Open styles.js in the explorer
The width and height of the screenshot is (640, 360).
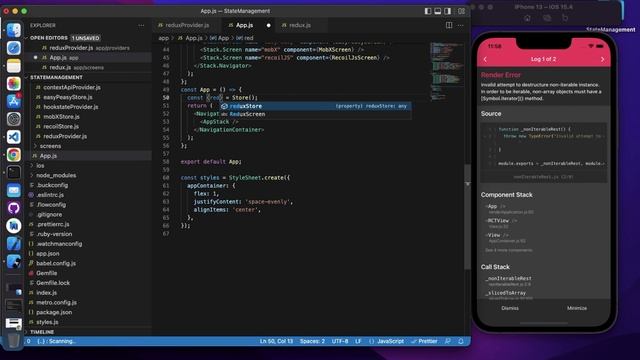tap(47, 322)
